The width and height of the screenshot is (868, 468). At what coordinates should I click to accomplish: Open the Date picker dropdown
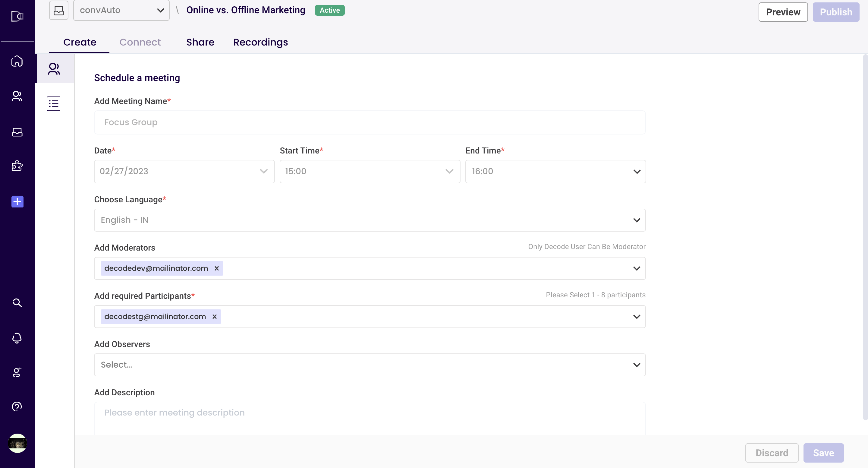click(x=184, y=171)
